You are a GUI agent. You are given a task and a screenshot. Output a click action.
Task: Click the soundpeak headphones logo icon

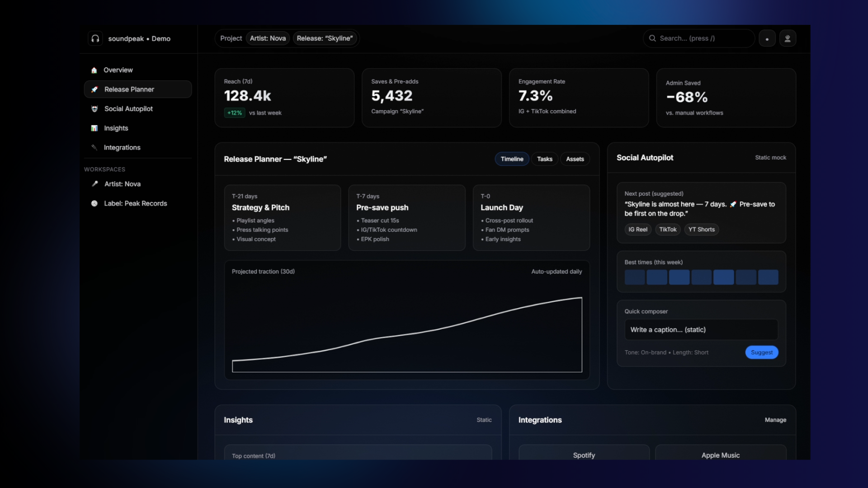coord(95,39)
